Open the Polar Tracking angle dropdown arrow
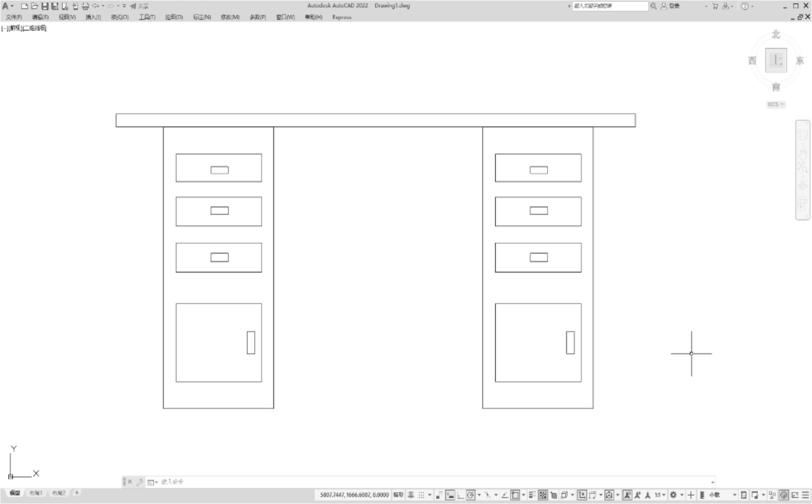This screenshot has width=812, height=504. click(x=479, y=495)
